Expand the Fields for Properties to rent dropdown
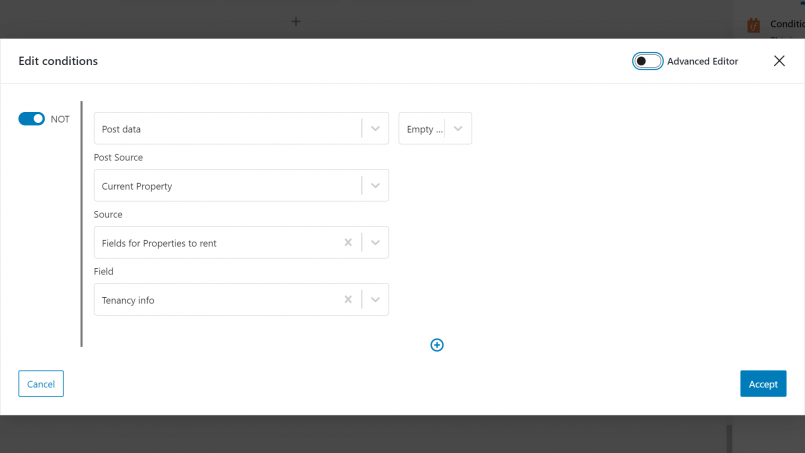Image resolution: width=805 pixels, height=453 pixels. tap(375, 243)
